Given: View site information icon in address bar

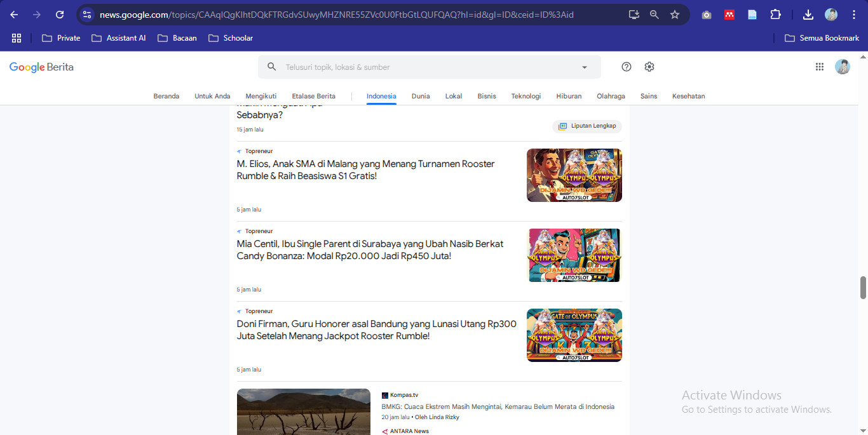Looking at the screenshot, I should pos(88,15).
